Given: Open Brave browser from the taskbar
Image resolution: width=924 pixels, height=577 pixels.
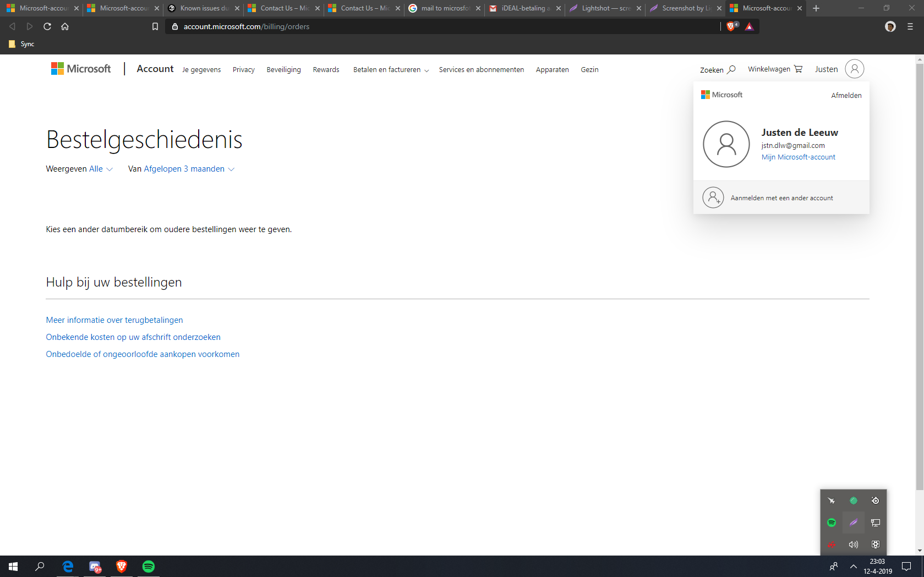Looking at the screenshot, I should [122, 567].
